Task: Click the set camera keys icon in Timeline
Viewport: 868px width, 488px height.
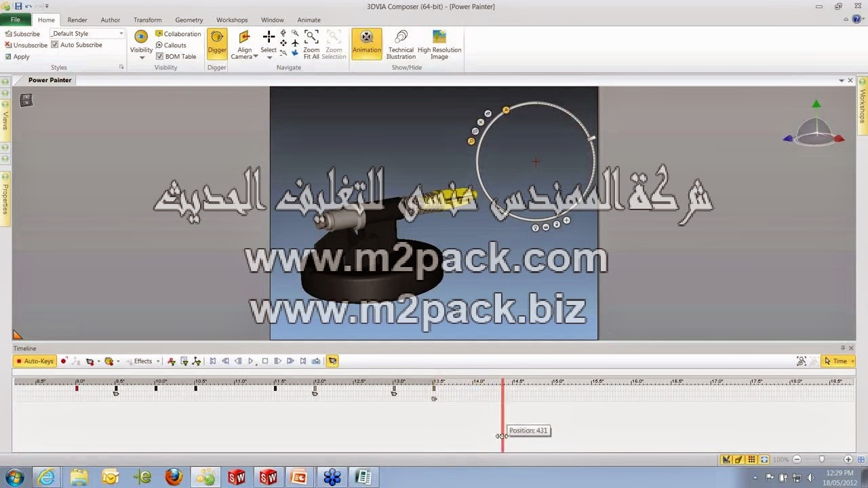Action: (x=90, y=361)
